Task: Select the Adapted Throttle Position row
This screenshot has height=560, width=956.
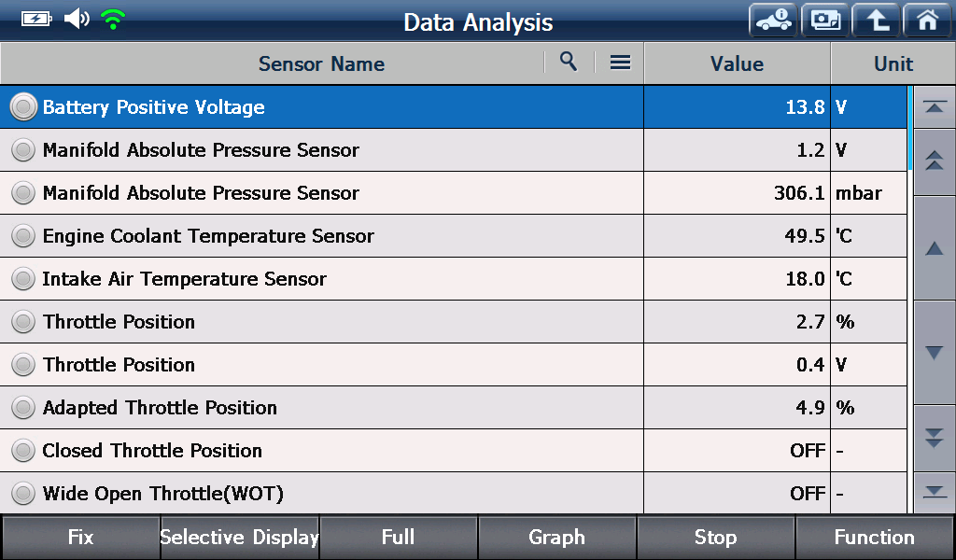Action: 453,408
